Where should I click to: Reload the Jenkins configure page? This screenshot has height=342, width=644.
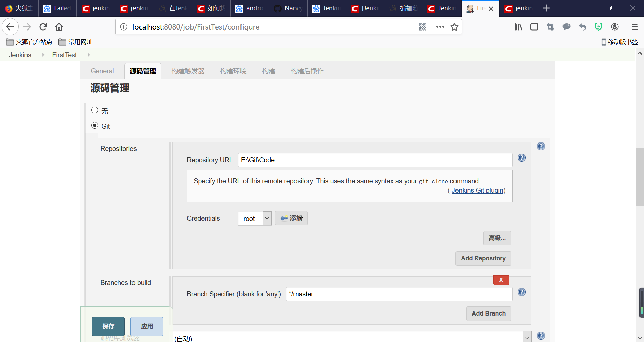[x=43, y=27]
